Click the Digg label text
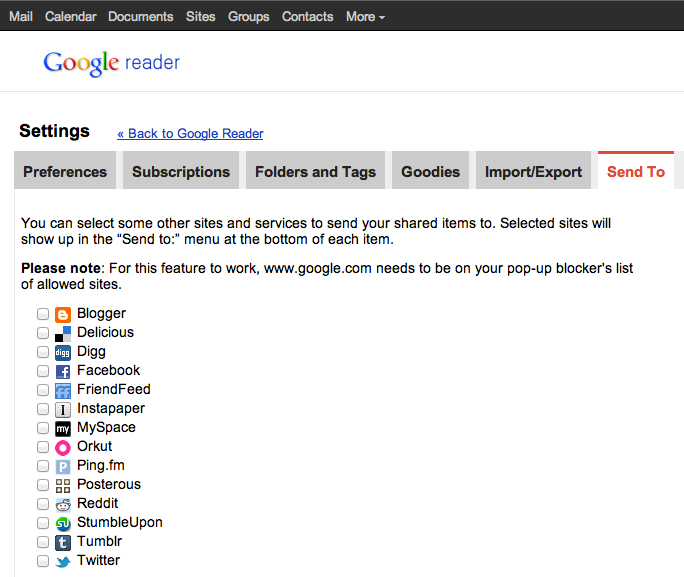Viewport: 684px width, 577px height. [x=91, y=352]
